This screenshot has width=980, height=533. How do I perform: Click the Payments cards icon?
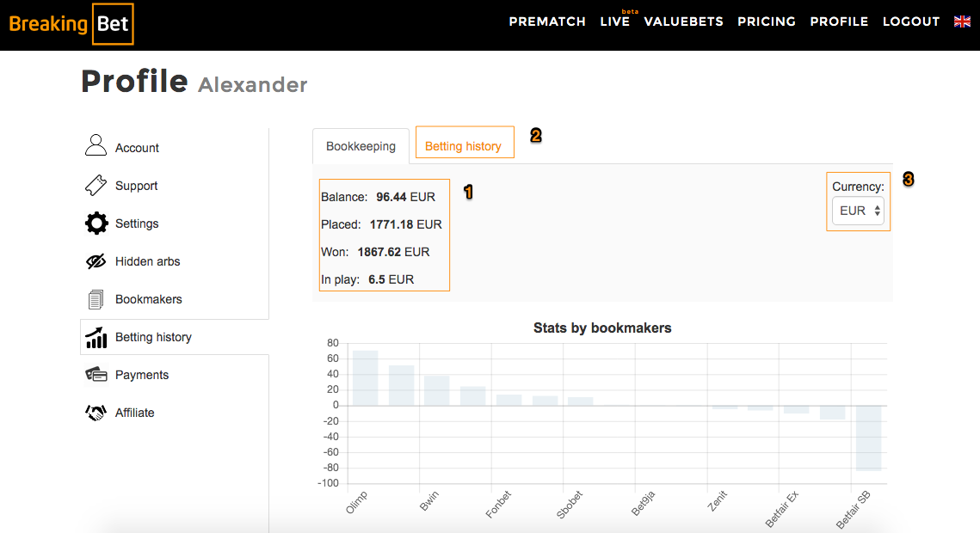click(x=96, y=375)
